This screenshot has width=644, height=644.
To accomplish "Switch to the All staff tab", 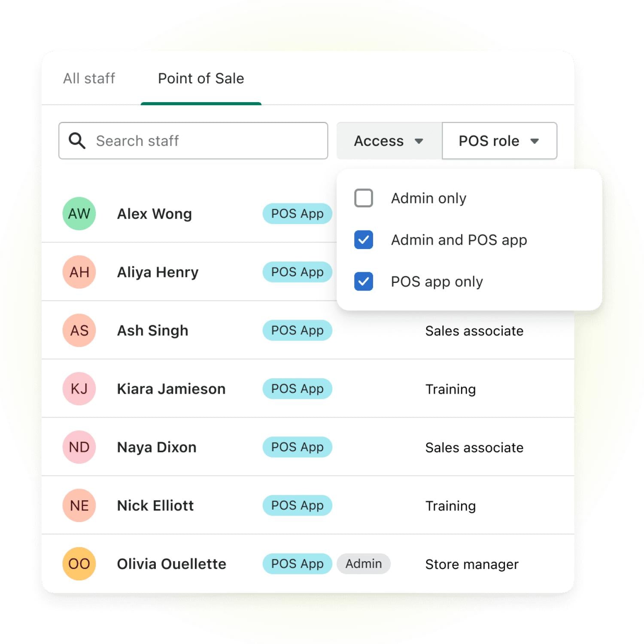I will (89, 79).
